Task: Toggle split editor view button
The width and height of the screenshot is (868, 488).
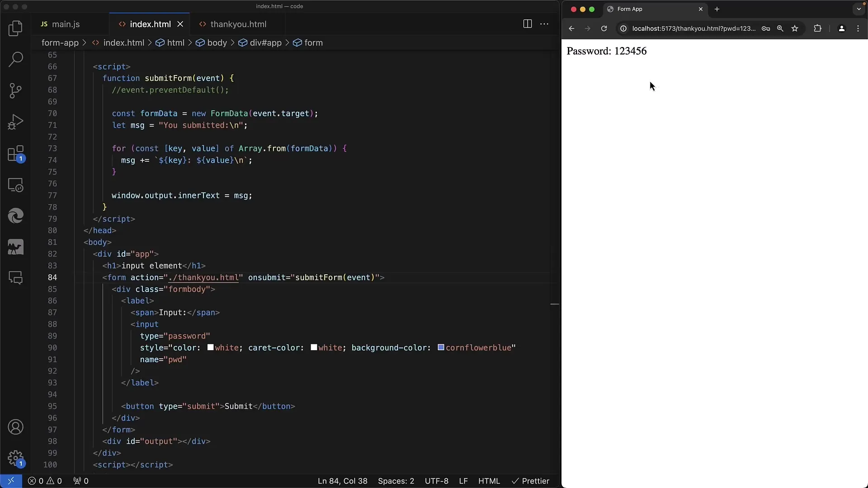Action: pyautogui.click(x=527, y=24)
